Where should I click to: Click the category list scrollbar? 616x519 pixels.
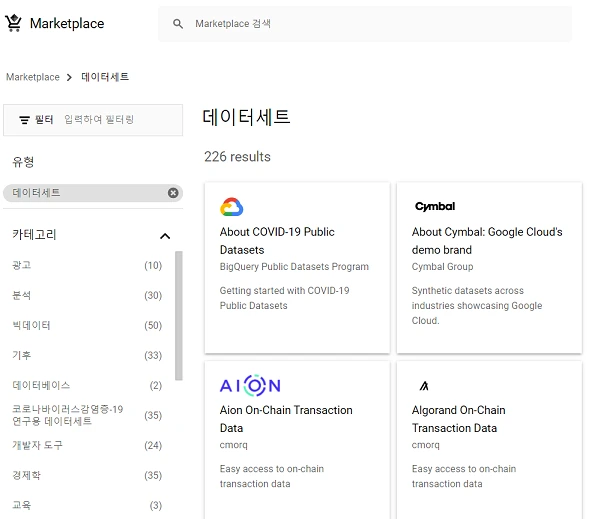pyautogui.click(x=179, y=315)
